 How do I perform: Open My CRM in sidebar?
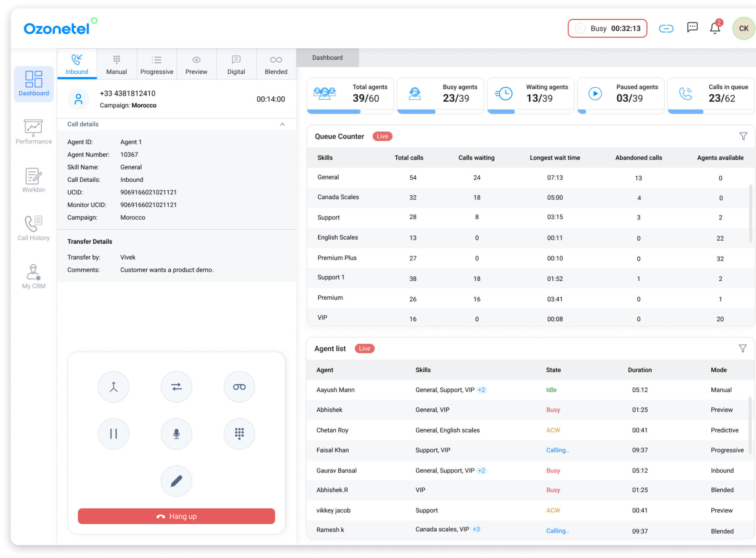[x=34, y=276]
